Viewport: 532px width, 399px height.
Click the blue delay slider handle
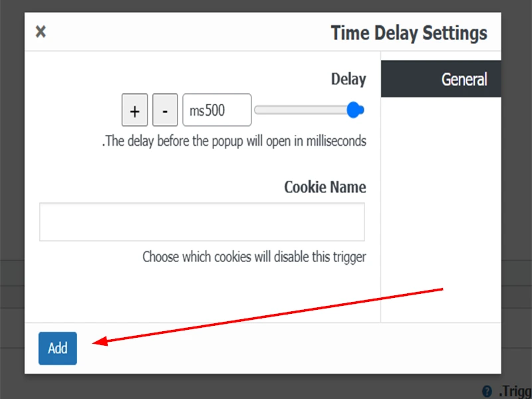click(x=356, y=110)
